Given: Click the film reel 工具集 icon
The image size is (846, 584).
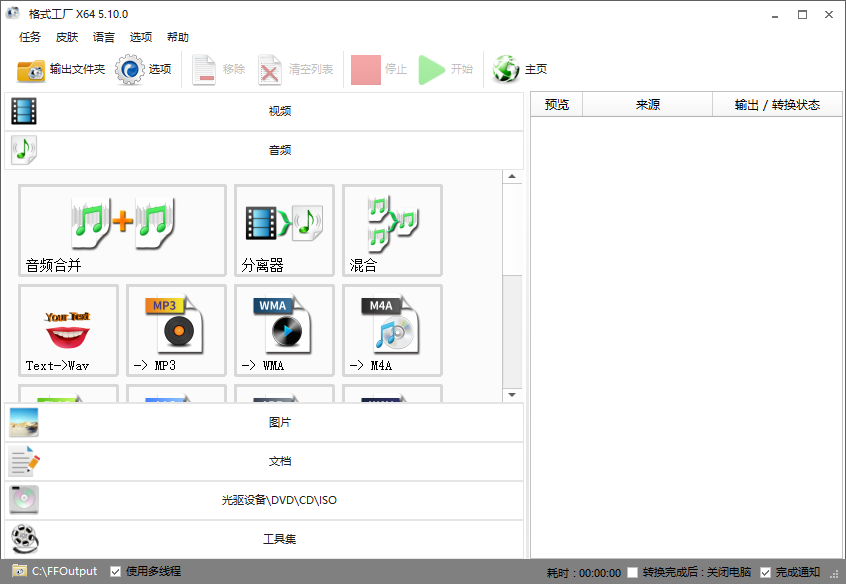Looking at the screenshot, I should tap(25, 539).
